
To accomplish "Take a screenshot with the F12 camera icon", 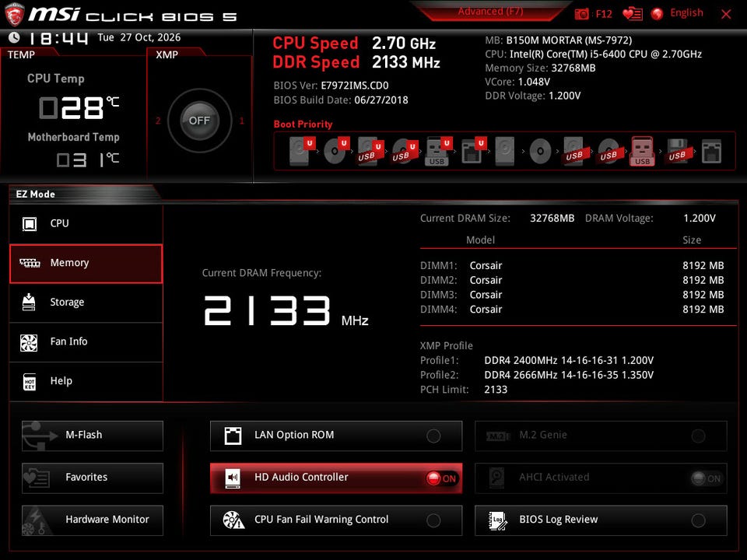I will [x=581, y=14].
